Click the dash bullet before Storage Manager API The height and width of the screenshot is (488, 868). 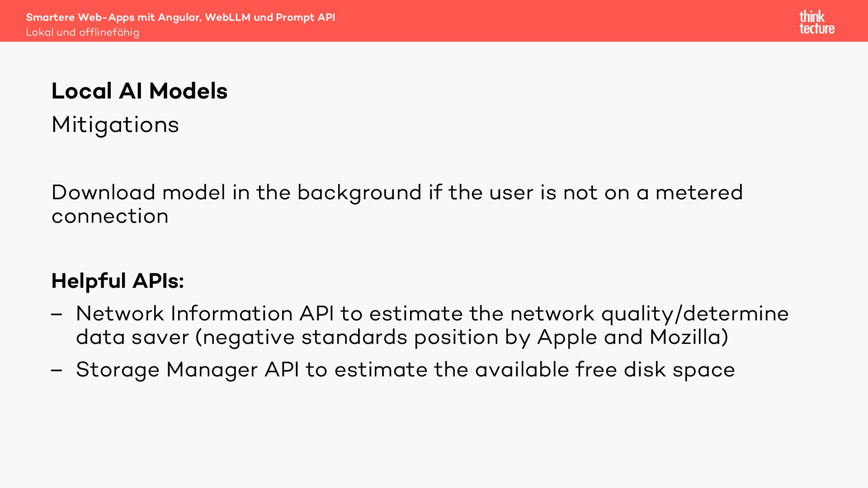click(x=57, y=370)
